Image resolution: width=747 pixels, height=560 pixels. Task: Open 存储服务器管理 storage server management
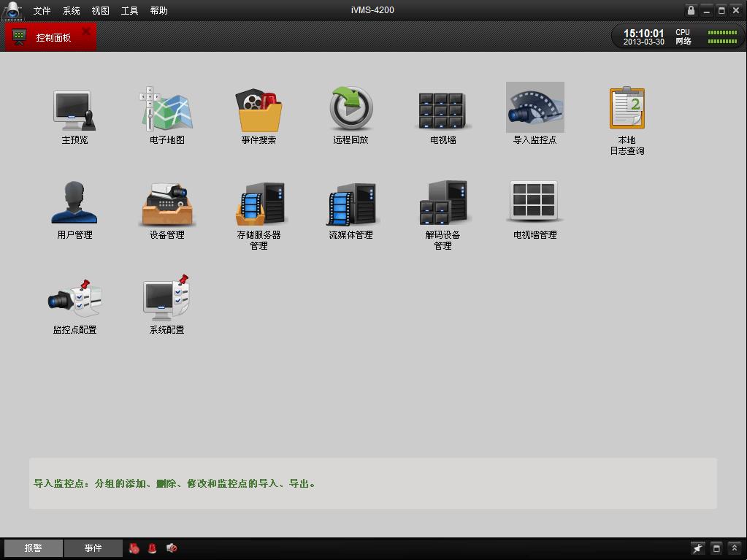(258, 204)
